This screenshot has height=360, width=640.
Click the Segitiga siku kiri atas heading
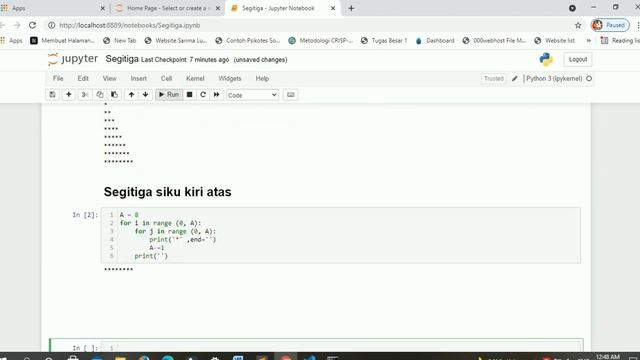coord(167,192)
